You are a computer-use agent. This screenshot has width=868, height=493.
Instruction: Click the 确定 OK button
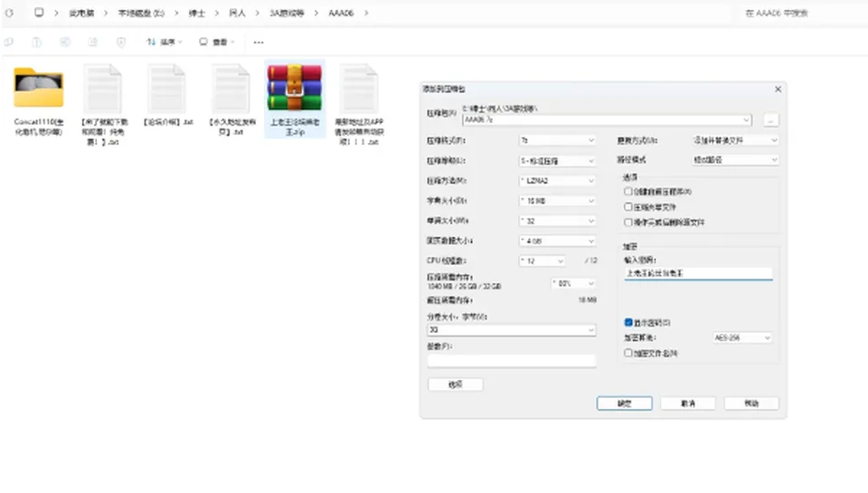tap(625, 403)
